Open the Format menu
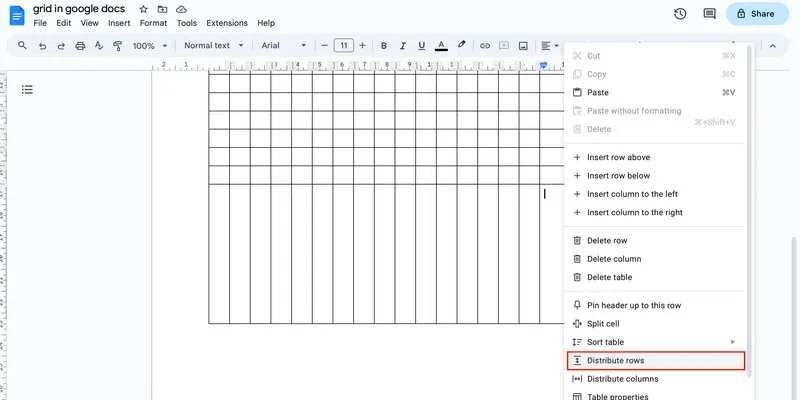This screenshot has width=800, height=400. 154,23
